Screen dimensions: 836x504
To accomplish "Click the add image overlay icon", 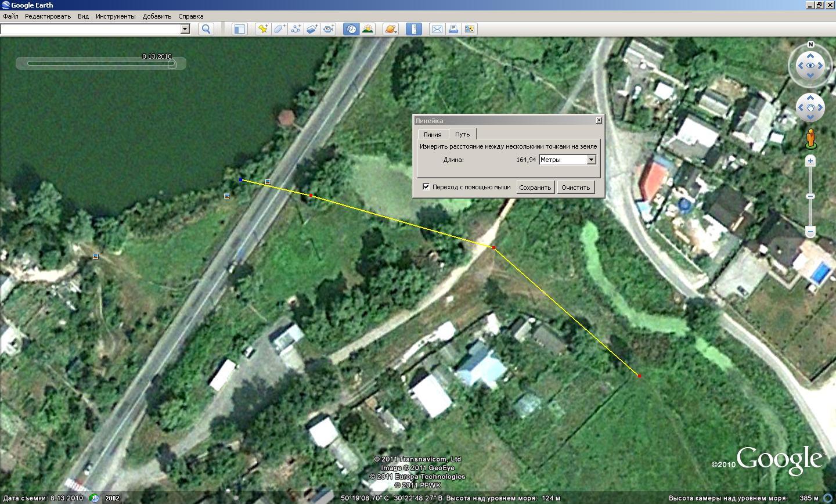I will click(x=312, y=29).
